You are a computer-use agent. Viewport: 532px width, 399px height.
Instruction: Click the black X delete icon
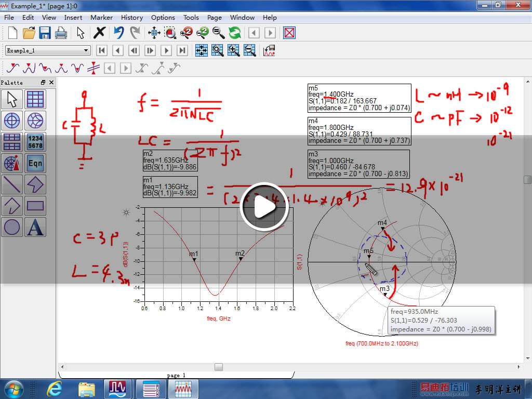tap(99, 33)
